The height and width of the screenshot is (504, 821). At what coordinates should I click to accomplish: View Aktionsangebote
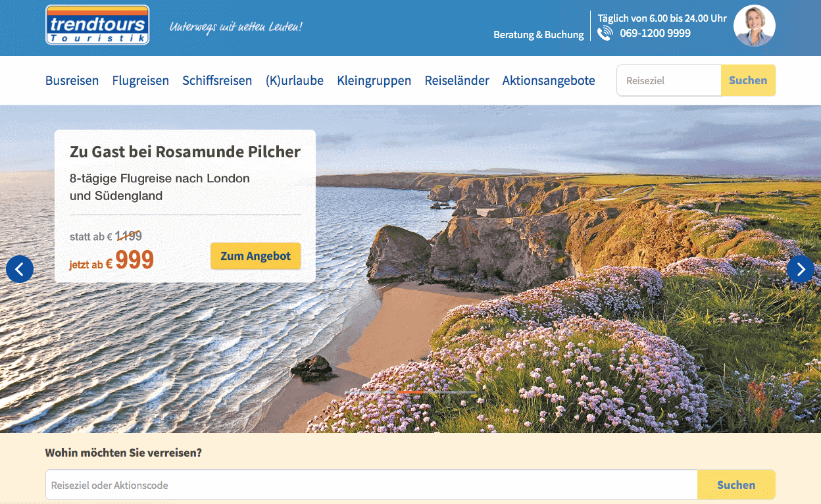coord(549,80)
